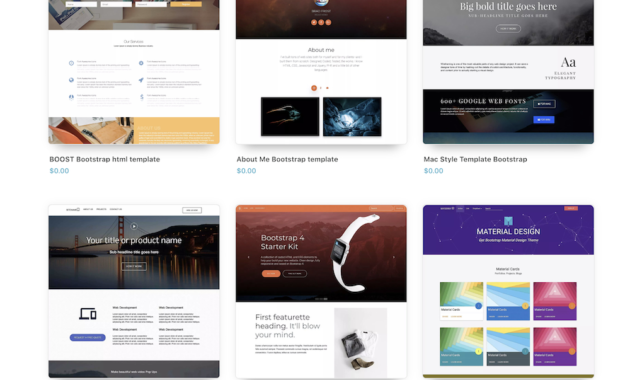Click 'BOOST Bootstrap html template' title link
The width and height of the screenshot is (630, 380).
105,159
